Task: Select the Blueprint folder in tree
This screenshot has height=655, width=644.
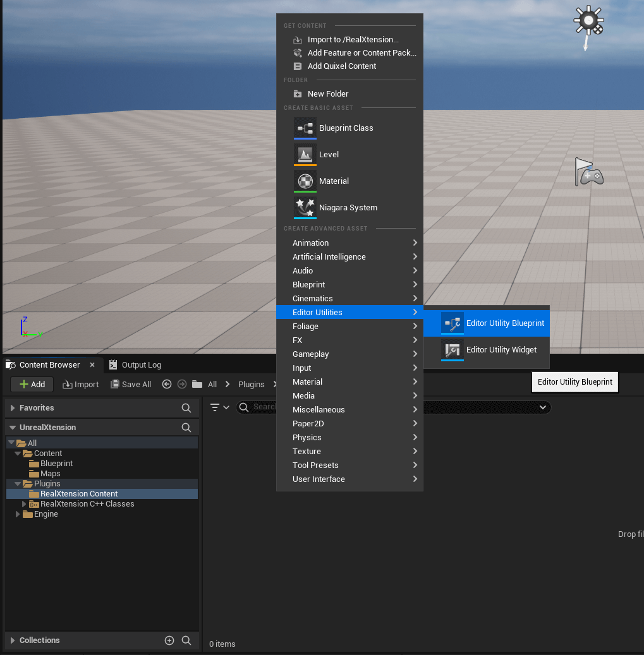Action: click(56, 464)
